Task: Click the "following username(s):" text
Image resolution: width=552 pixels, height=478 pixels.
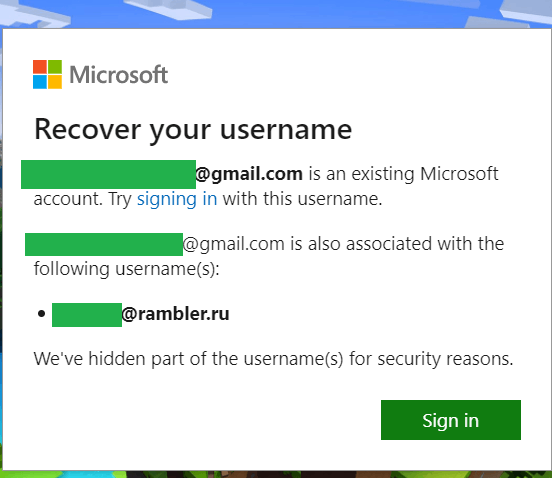Action: coord(127,269)
